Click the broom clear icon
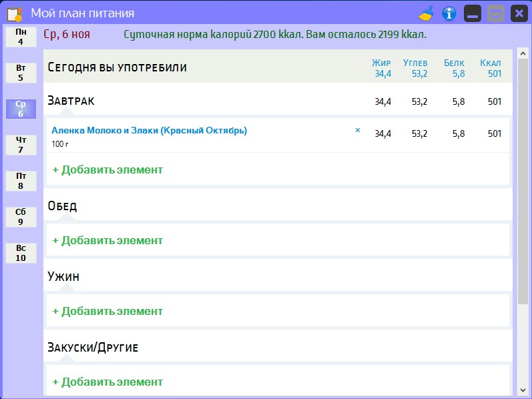532x399 pixels. [x=426, y=14]
